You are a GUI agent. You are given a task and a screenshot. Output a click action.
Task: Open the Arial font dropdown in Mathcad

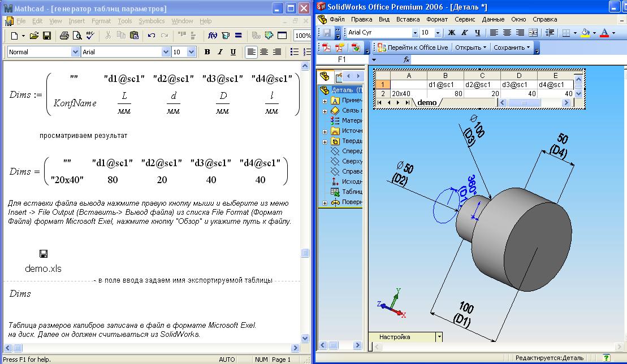point(166,52)
